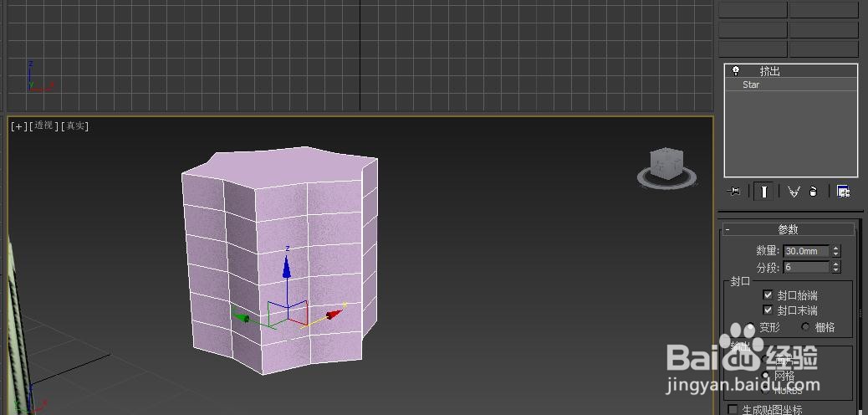Image resolution: width=868 pixels, height=415 pixels.
Task: Open the [+] viewport menu
Action: click(x=18, y=126)
